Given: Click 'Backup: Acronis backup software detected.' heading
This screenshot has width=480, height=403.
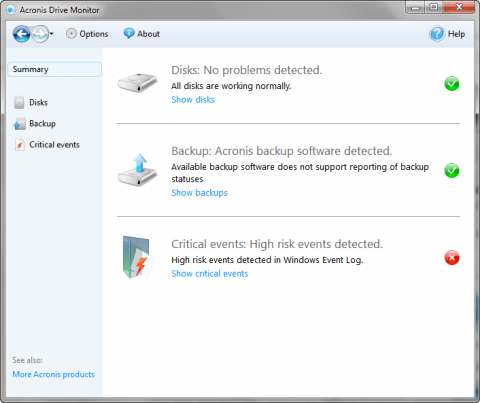Looking at the screenshot, I should pos(282,151).
